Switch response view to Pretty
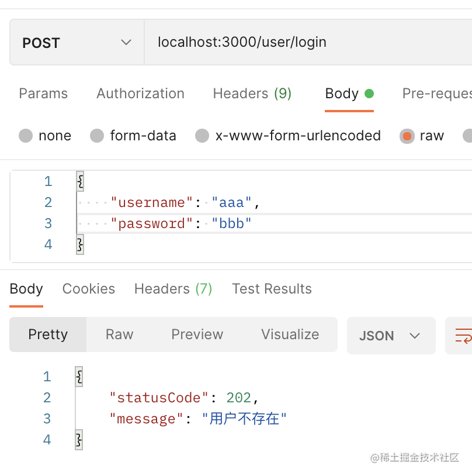 (x=48, y=334)
